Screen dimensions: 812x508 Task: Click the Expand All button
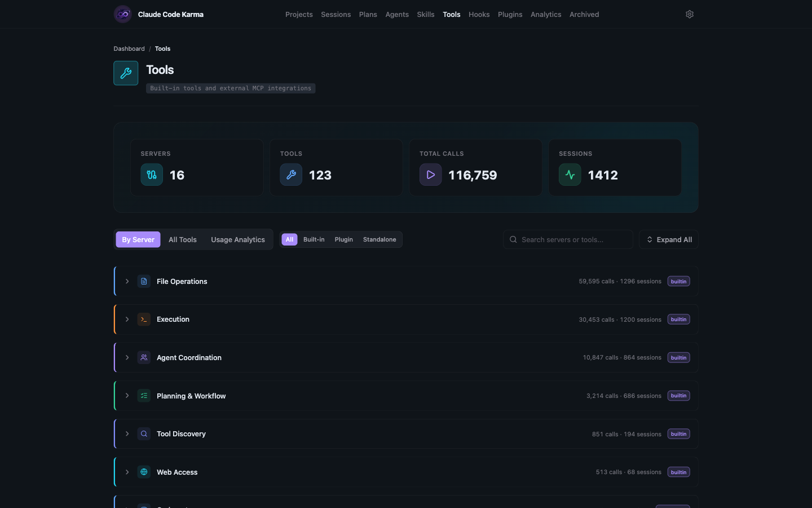coord(669,239)
